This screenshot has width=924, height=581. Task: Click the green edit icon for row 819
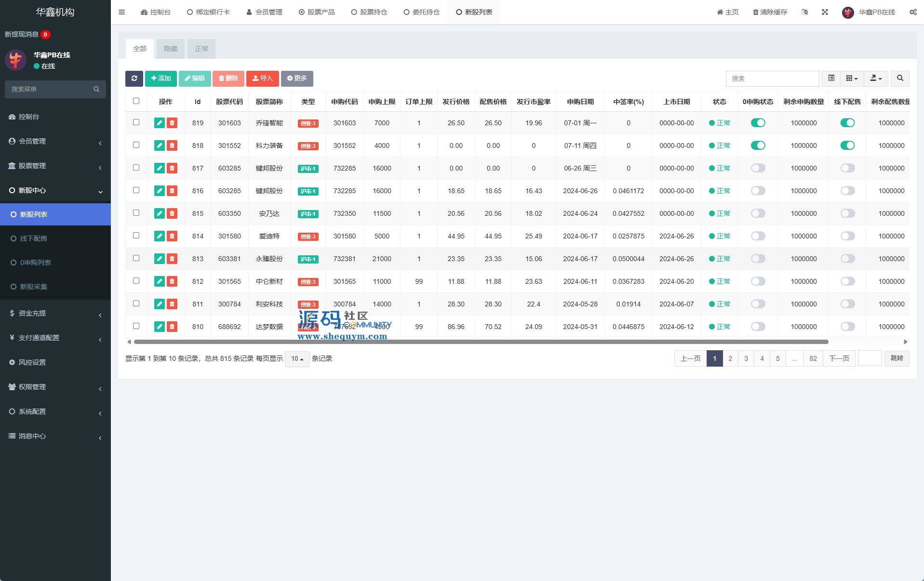160,123
